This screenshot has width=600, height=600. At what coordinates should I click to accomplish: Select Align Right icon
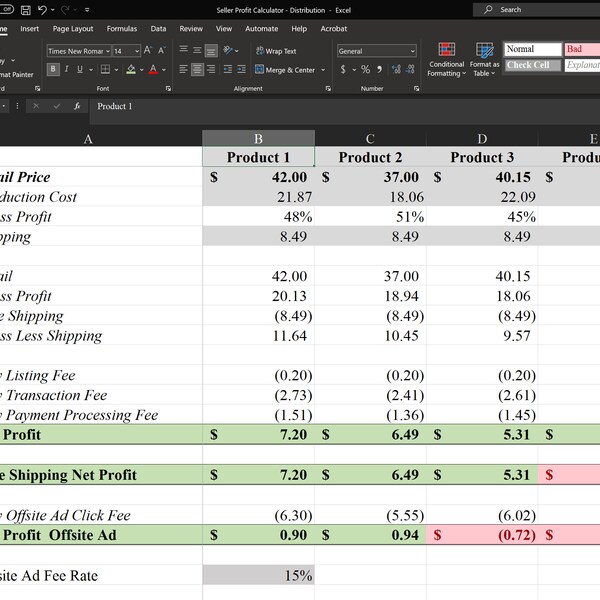211,69
